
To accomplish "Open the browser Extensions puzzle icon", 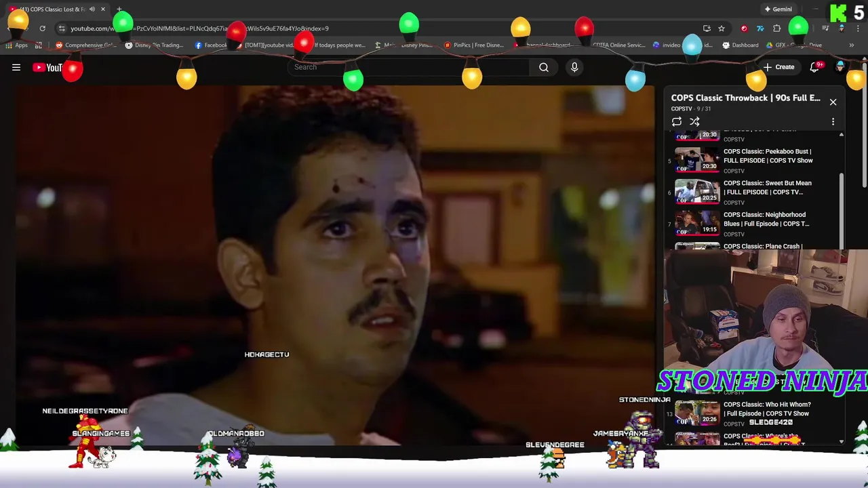I will [776, 28].
